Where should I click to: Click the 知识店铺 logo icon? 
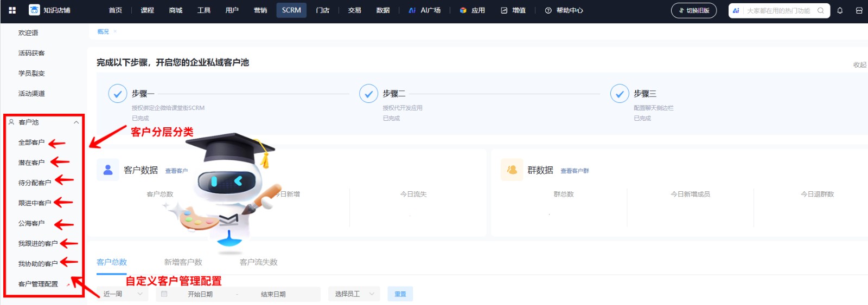point(34,10)
